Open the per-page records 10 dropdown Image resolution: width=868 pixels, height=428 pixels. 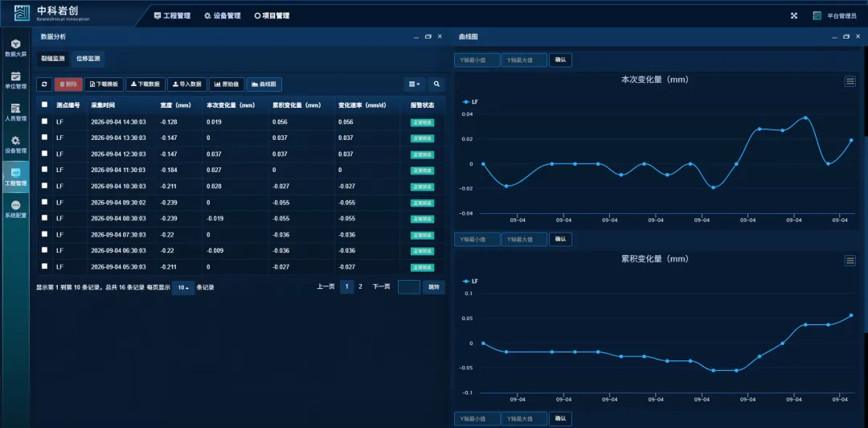point(183,288)
